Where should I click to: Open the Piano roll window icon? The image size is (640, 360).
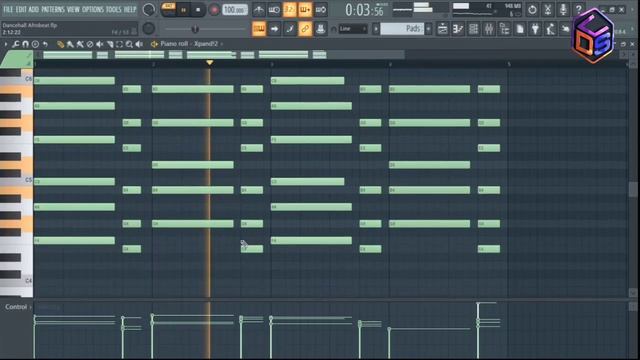pyautogui.click(x=458, y=29)
